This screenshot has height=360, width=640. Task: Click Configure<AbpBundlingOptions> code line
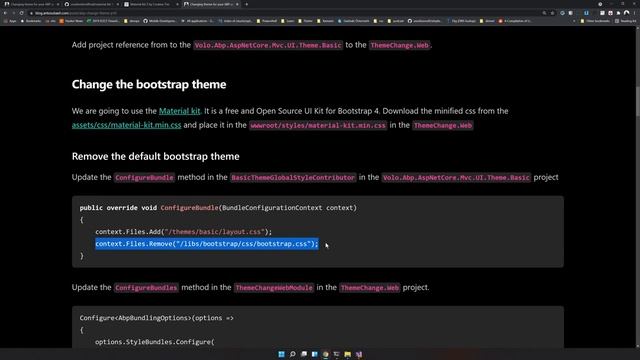(x=156, y=318)
